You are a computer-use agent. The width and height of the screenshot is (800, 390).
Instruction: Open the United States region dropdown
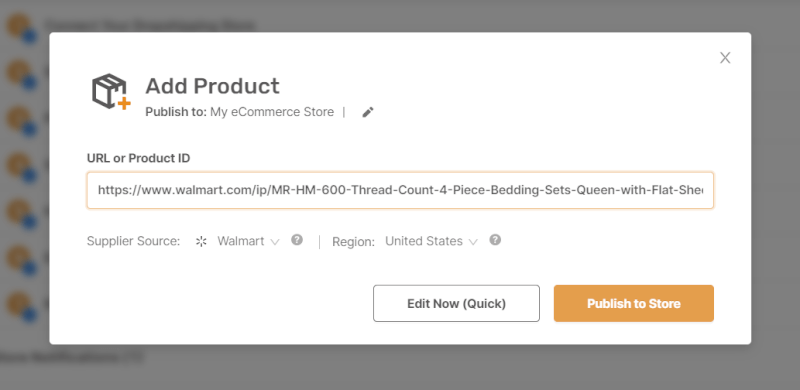coord(431,241)
